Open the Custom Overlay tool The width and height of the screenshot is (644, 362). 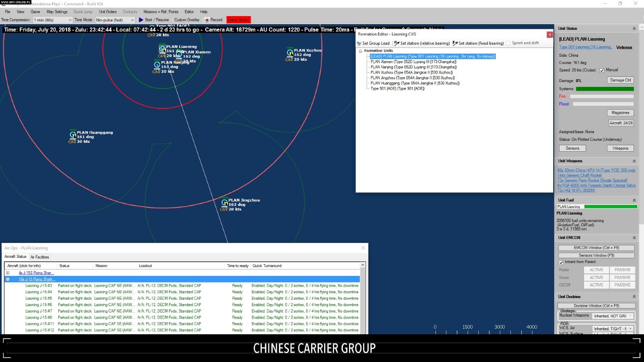click(x=187, y=20)
